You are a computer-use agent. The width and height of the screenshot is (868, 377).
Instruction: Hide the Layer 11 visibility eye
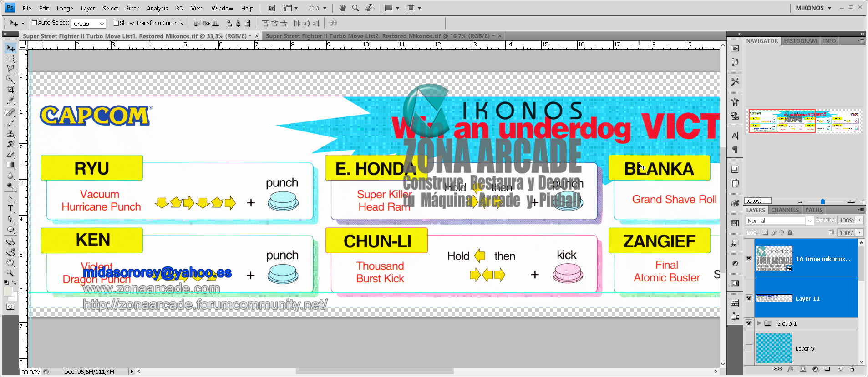(749, 298)
